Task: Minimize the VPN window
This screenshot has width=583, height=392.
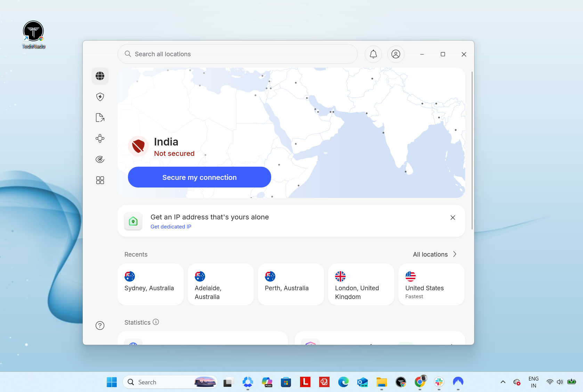Action: pyautogui.click(x=422, y=54)
